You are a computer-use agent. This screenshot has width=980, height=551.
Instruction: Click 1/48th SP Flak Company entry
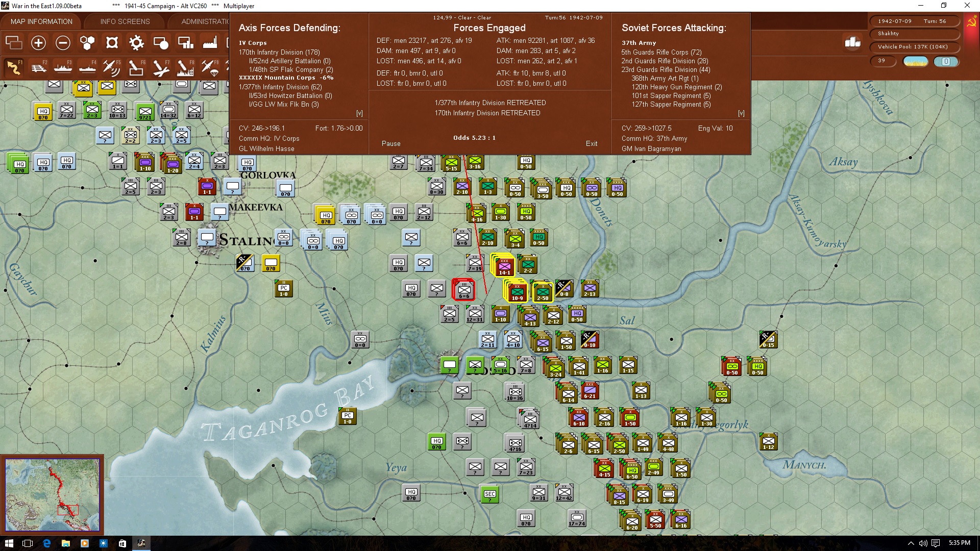[x=291, y=69]
